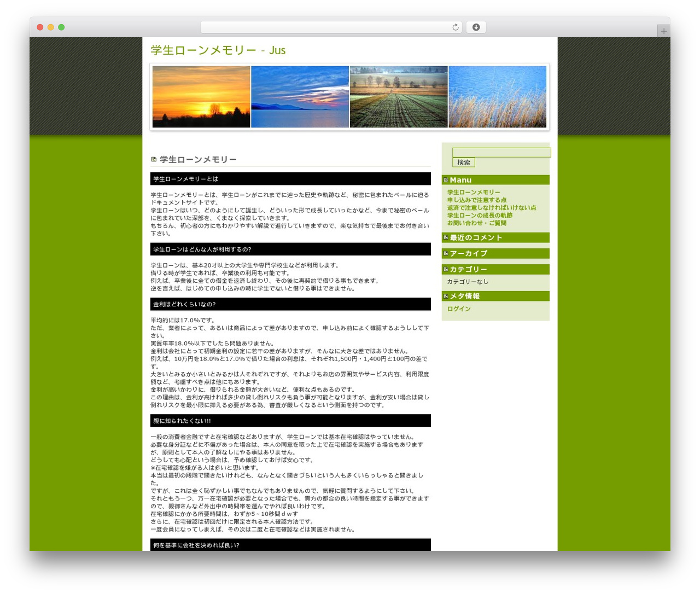Click the page icon beside the Manu heading

[446, 180]
